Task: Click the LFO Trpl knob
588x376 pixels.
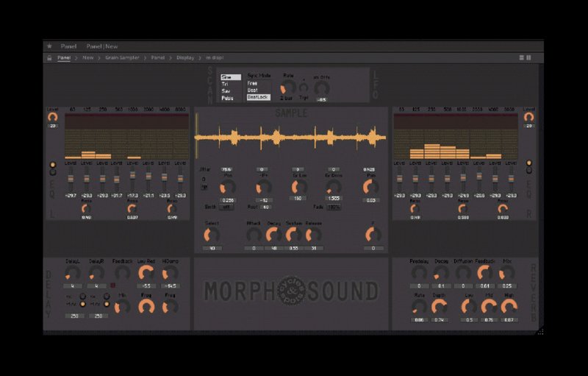Action: 304,88
